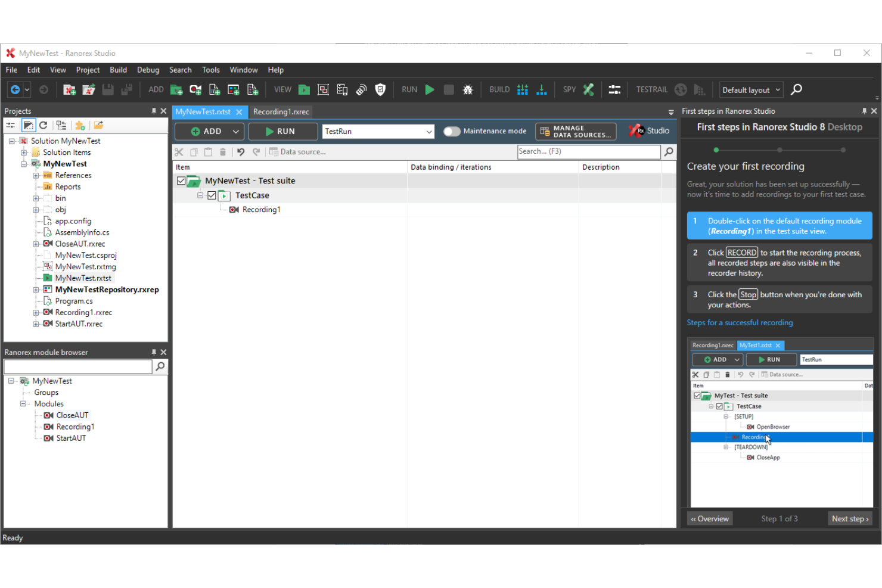882x588 pixels.
Task: Click the second progress dot in First steps
Action: click(779, 150)
